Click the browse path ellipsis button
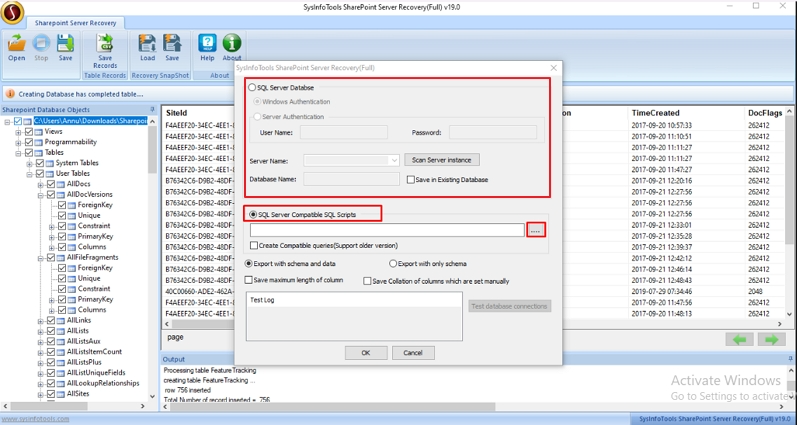The height and width of the screenshot is (425, 797). point(536,230)
